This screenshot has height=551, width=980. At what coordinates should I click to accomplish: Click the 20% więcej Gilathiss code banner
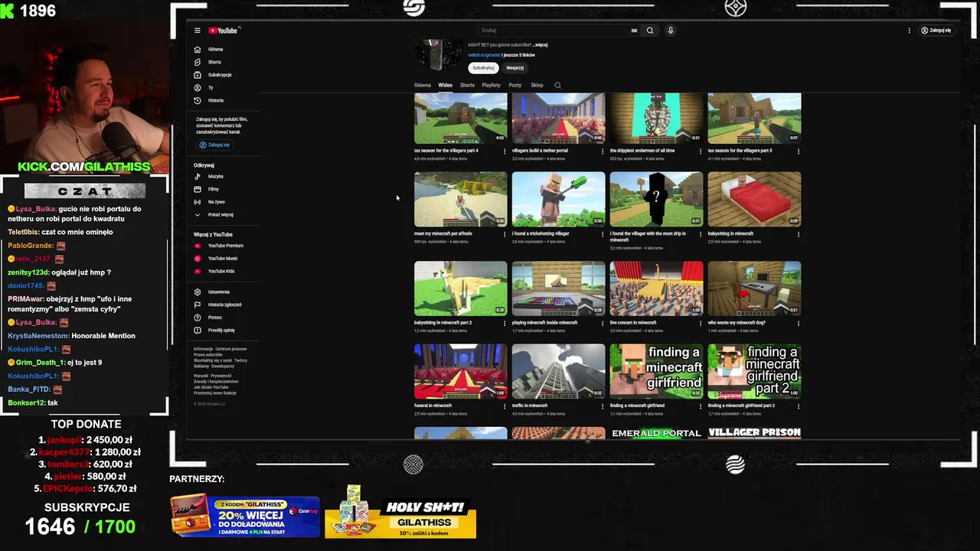[x=245, y=516]
